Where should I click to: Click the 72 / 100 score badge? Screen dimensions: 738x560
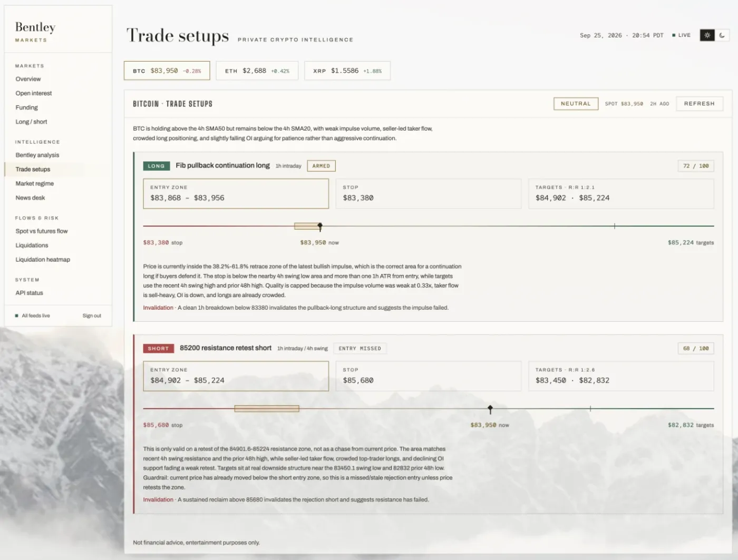(696, 166)
